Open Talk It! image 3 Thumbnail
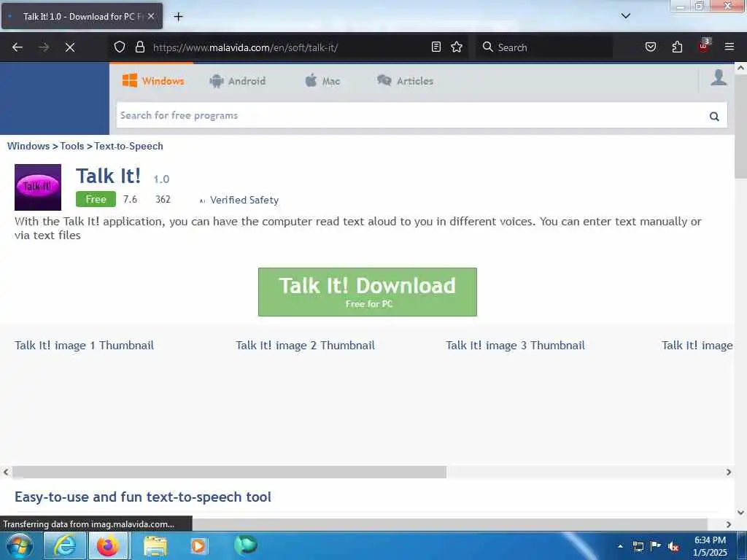 tap(516, 345)
